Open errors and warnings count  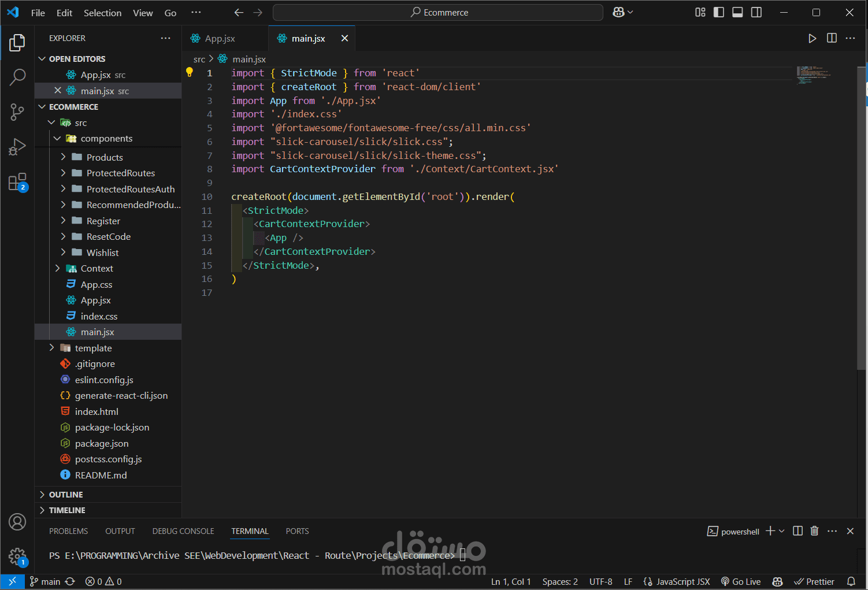[103, 582]
